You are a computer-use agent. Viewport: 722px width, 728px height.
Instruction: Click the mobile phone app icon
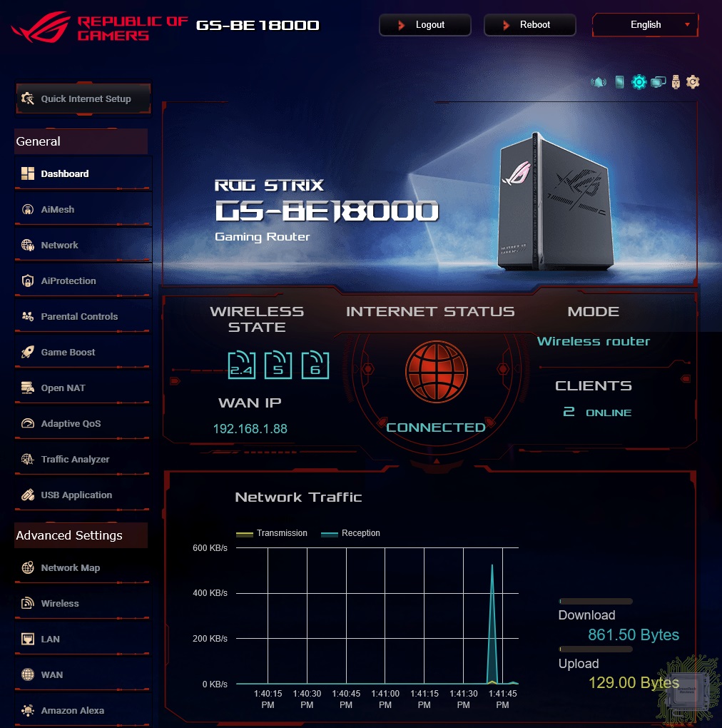(x=619, y=82)
